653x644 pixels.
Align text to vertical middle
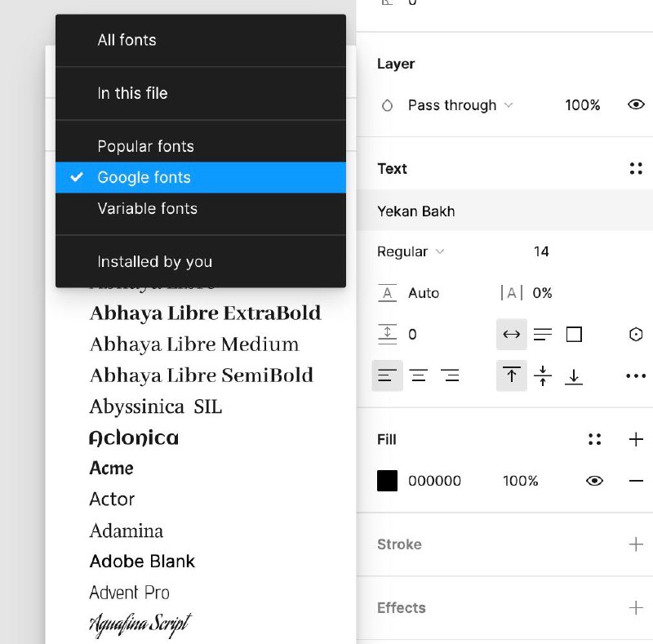pyautogui.click(x=543, y=375)
